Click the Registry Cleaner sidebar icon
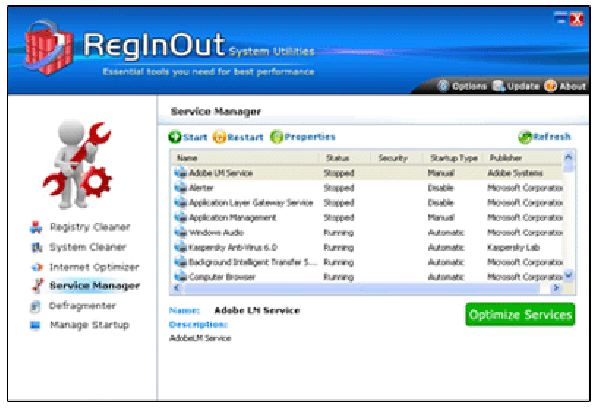This screenshot has height=413, width=600. [x=36, y=227]
